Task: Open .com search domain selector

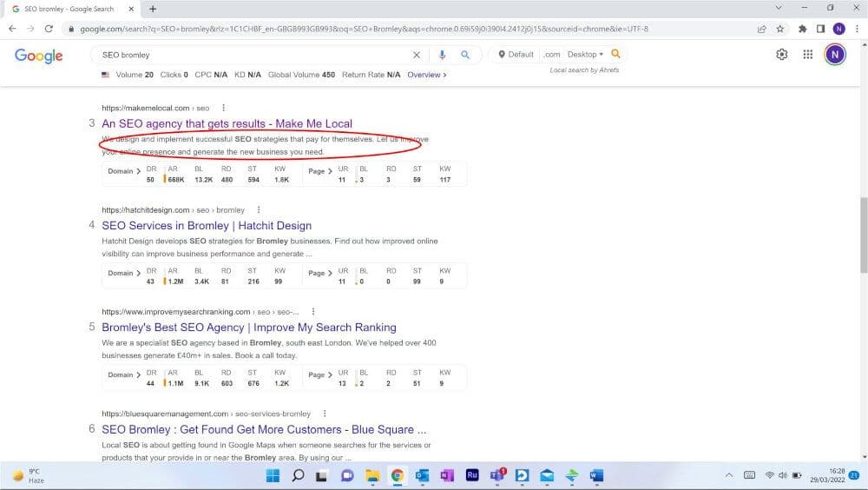Action: pos(551,55)
